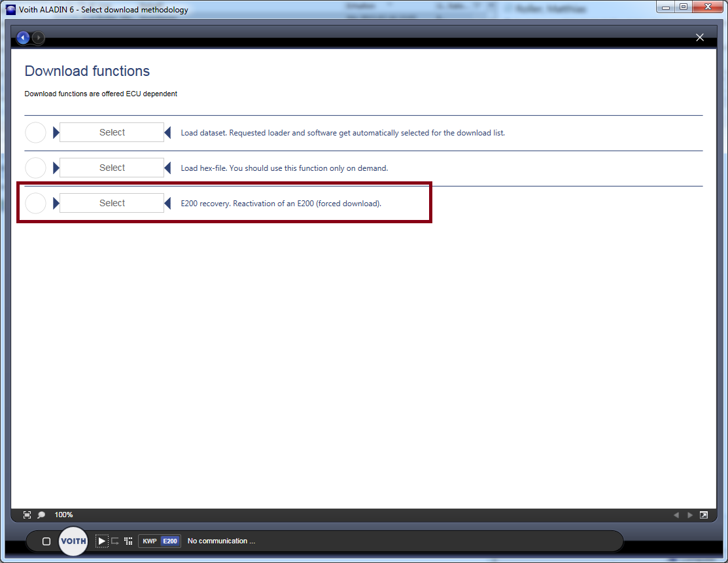The width and height of the screenshot is (728, 563).
Task: Click 'Download functions are offered ECU dependent' text
Action: click(101, 94)
